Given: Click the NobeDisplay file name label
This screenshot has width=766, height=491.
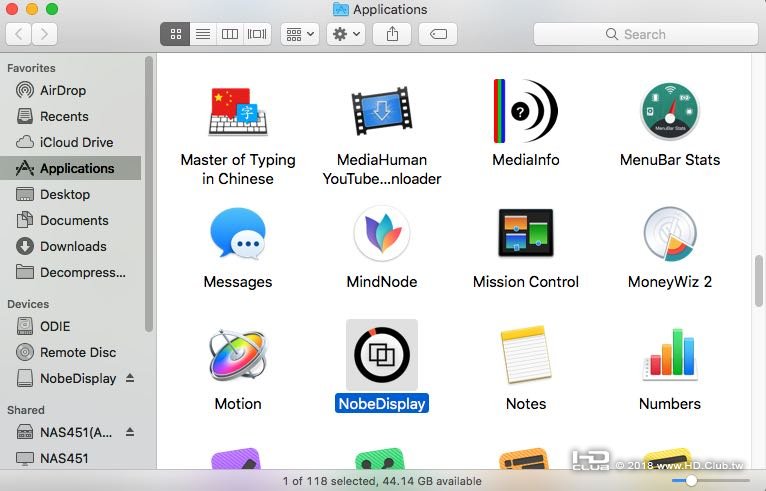Looking at the screenshot, I should [x=382, y=404].
